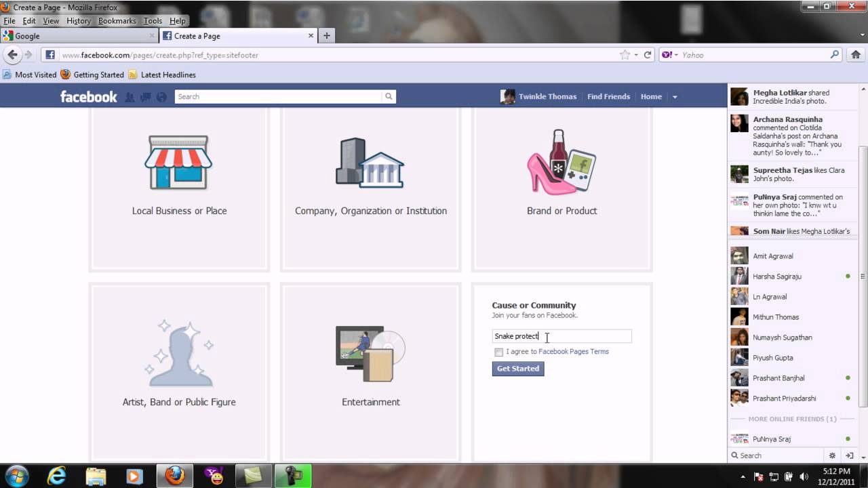This screenshot has width=868, height=488.
Task: Select the Company, Organization or Institution icon
Action: (370, 162)
